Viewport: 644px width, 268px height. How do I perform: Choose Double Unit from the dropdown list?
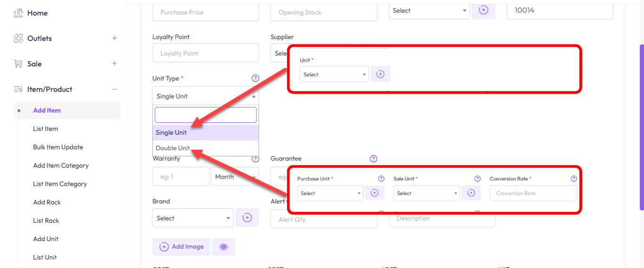[x=173, y=148]
